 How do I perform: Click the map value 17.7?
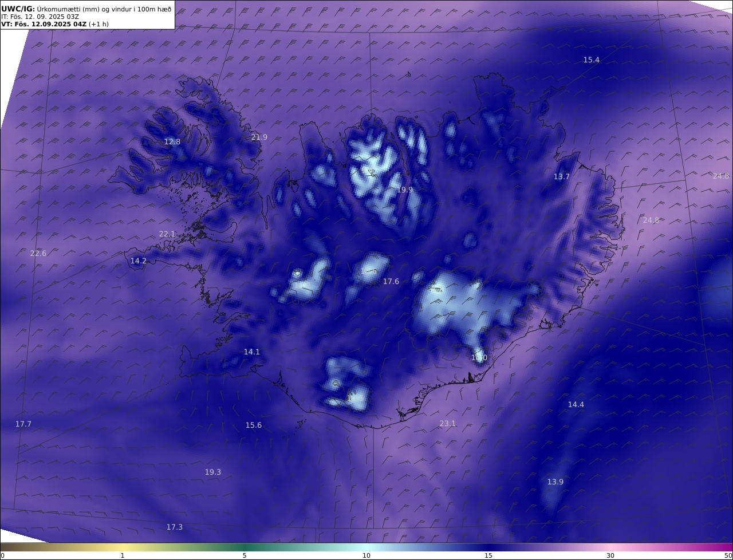[23, 424]
